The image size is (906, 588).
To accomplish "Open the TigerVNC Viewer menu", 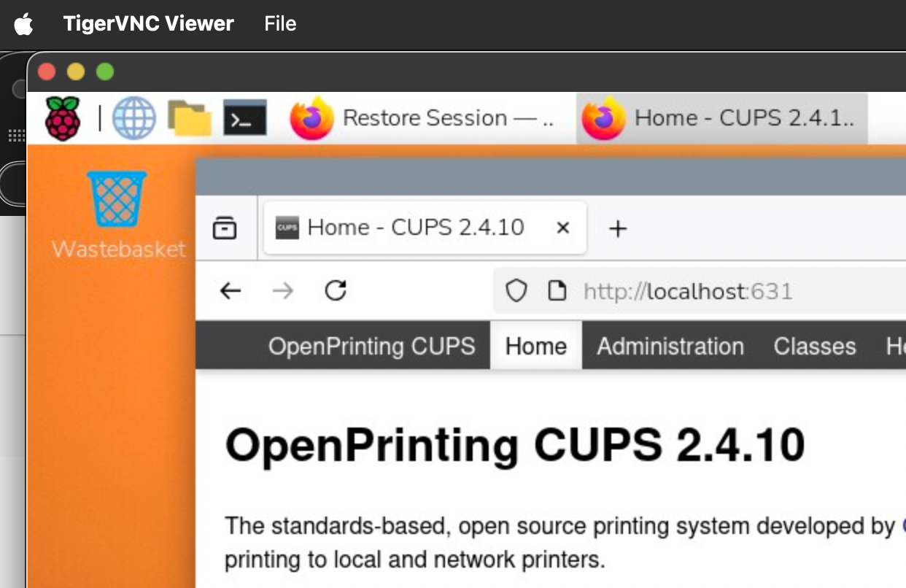I will coord(149,24).
